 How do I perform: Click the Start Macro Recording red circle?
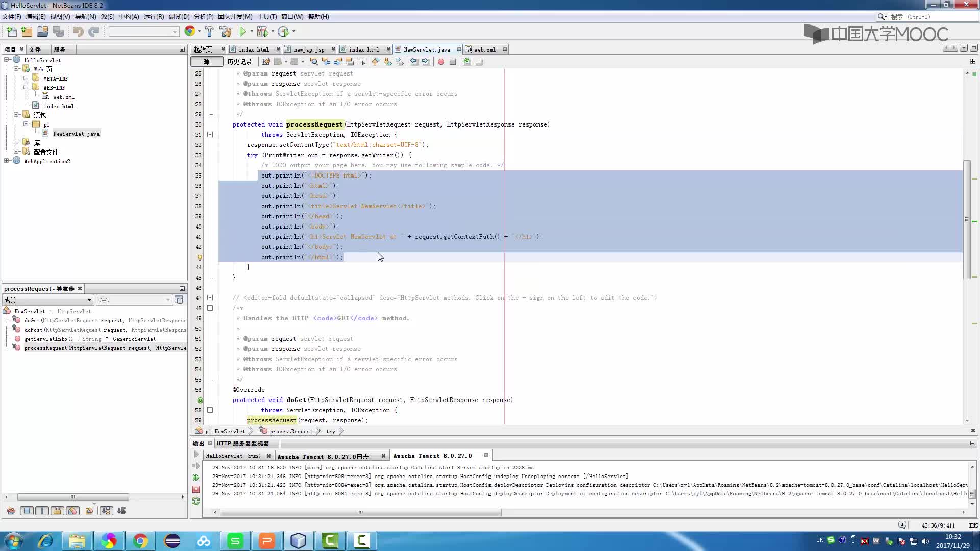[x=441, y=62]
